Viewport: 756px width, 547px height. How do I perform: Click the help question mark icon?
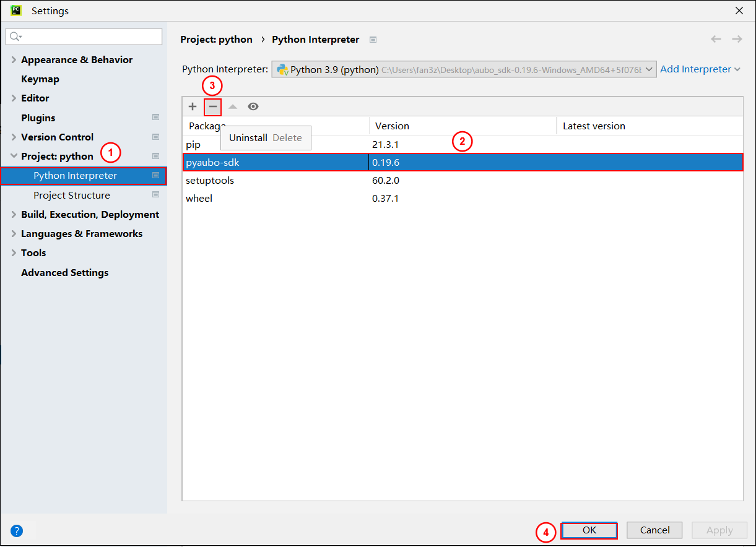pyautogui.click(x=17, y=530)
